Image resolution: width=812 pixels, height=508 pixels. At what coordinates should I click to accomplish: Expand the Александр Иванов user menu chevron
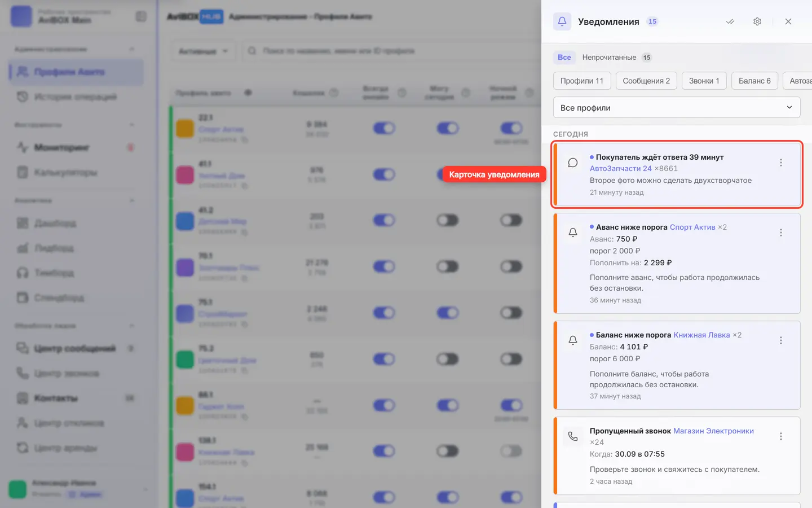point(145,489)
